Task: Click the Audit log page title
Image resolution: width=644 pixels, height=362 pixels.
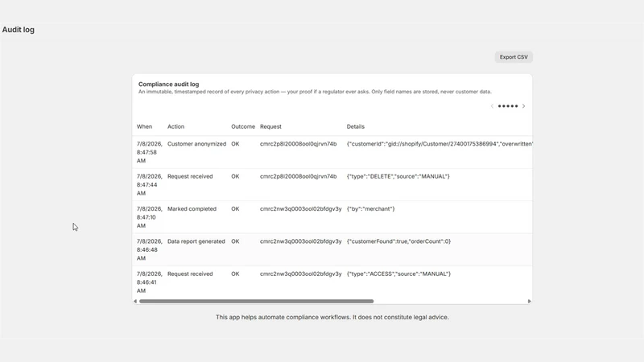Action: 18,30
